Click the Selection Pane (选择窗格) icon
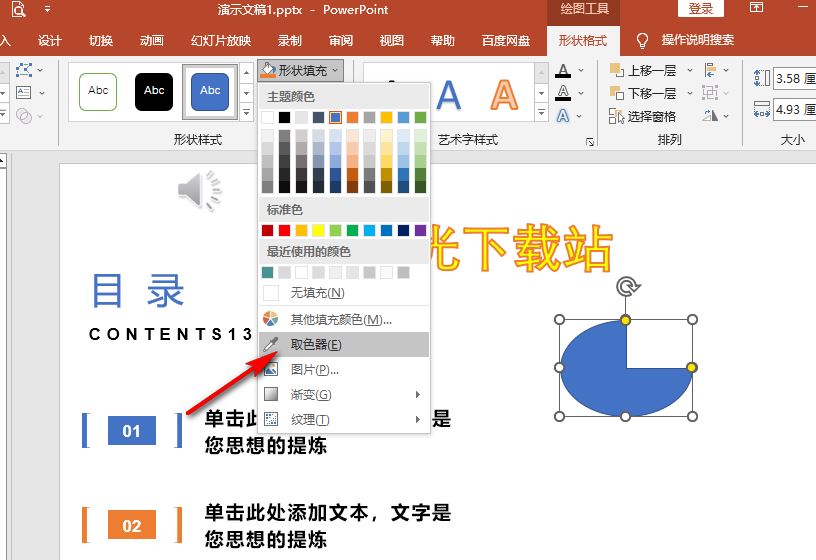Viewport: 816px width, 560px height. click(615, 116)
